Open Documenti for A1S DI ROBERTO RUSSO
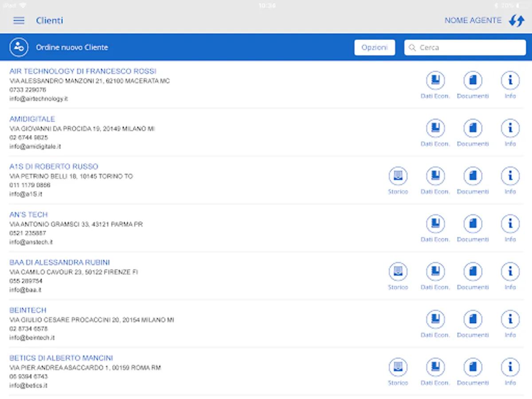 (x=473, y=181)
